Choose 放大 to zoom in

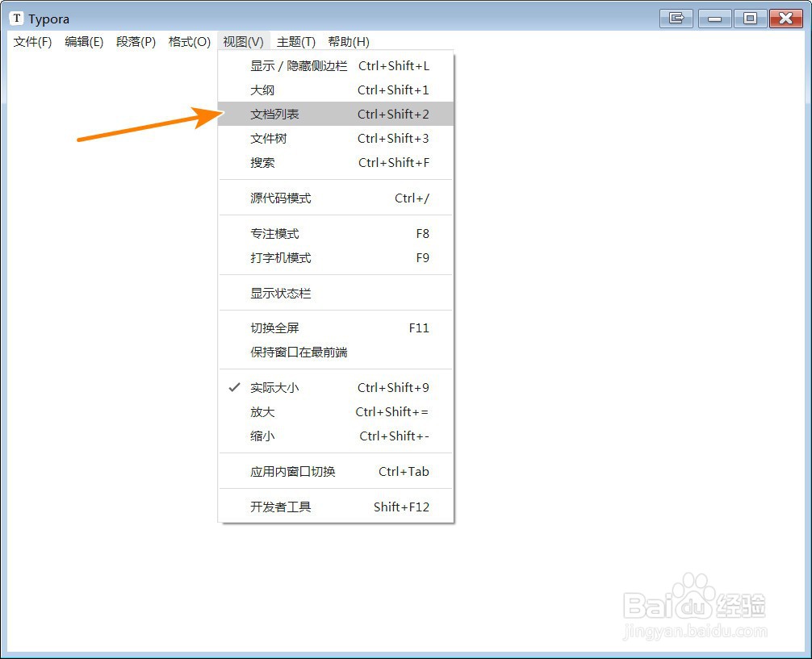coord(336,411)
